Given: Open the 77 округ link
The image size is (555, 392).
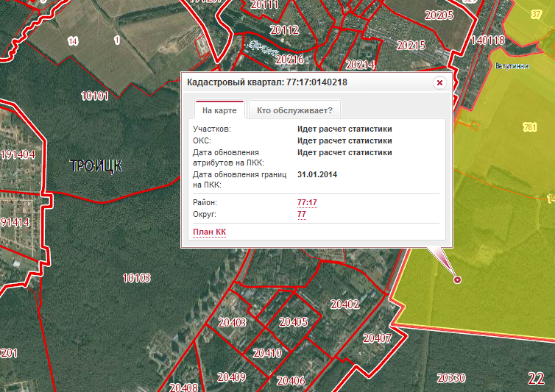Looking at the screenshot, I should [302, 214].
